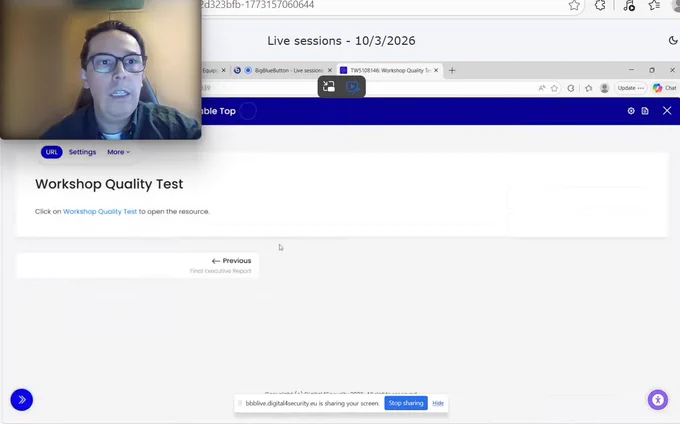Open the shared browser profile avatar
This screenshot has width=680, height=424.
coord(604,88)
